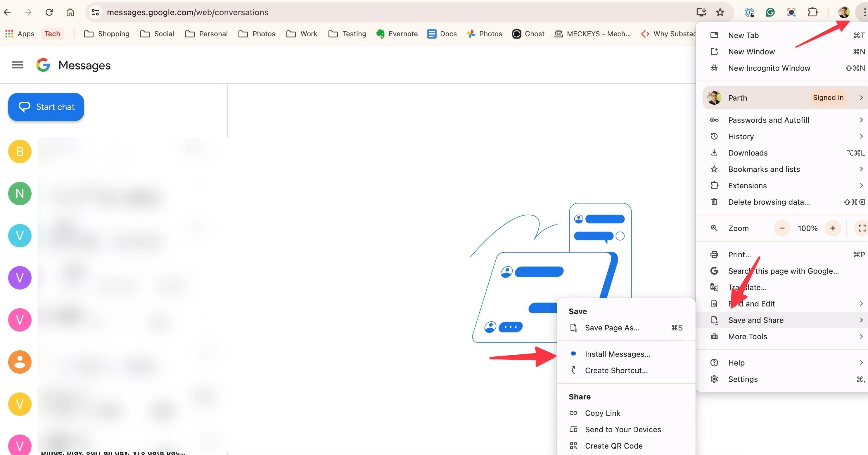Open the Docs bookmark
The width and height of the screenshot is (868, 455).
(x=442, y=34)
